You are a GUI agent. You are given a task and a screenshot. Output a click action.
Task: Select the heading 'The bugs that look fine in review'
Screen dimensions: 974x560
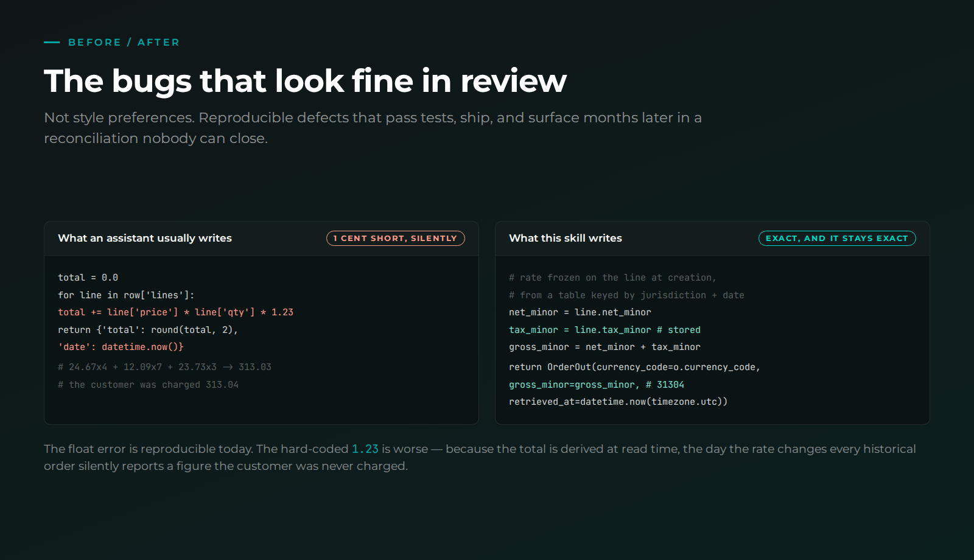click(305, 80)
